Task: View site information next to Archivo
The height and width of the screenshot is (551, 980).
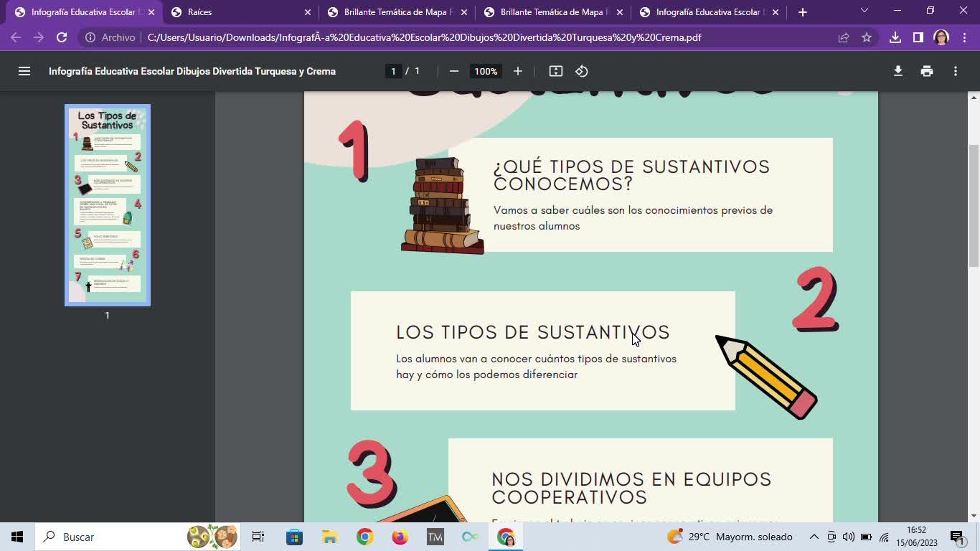Action: tap(90, 37)
